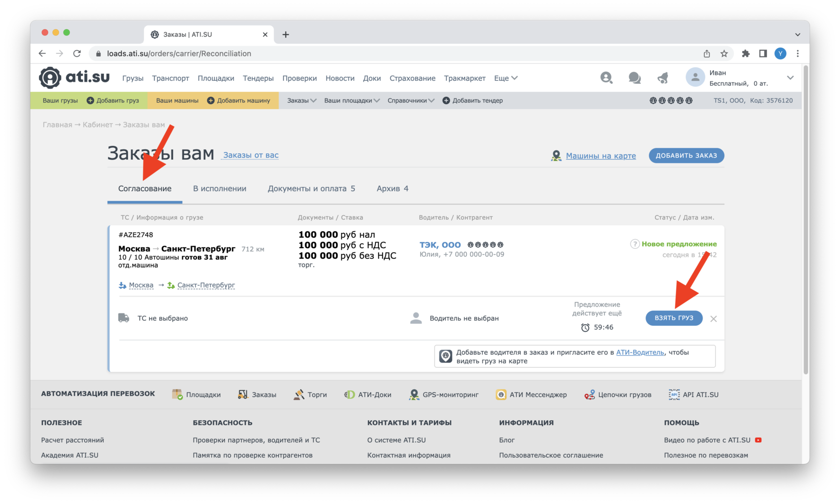The height and width of the screenshot is (504, 840).
Task: Click the truck icon next to ТС не выбрано
Action: [123, 318]
